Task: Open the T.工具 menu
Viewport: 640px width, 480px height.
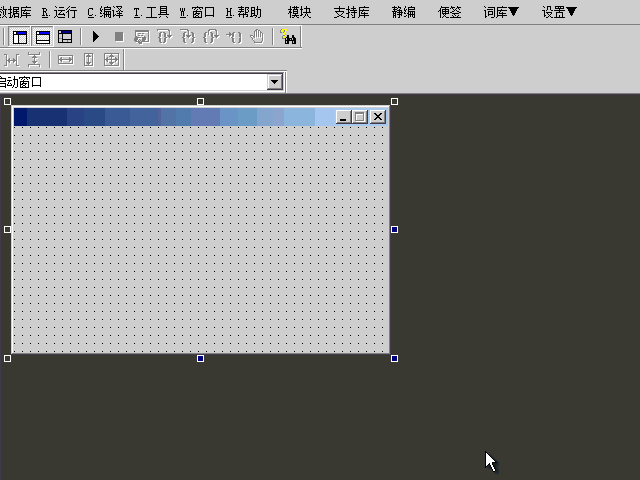Action: click(x=151, y=12)
